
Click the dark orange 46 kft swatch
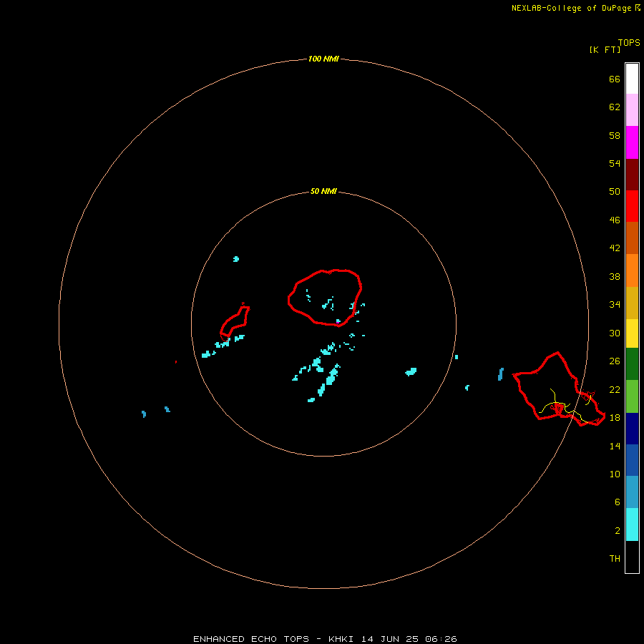pyautogui.click(x=632, y=238)
